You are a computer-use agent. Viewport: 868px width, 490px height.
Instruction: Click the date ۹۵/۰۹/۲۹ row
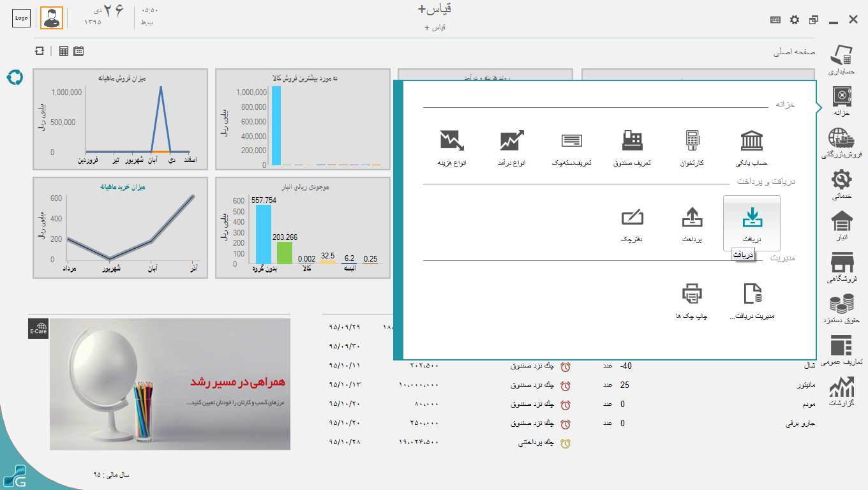345,327
